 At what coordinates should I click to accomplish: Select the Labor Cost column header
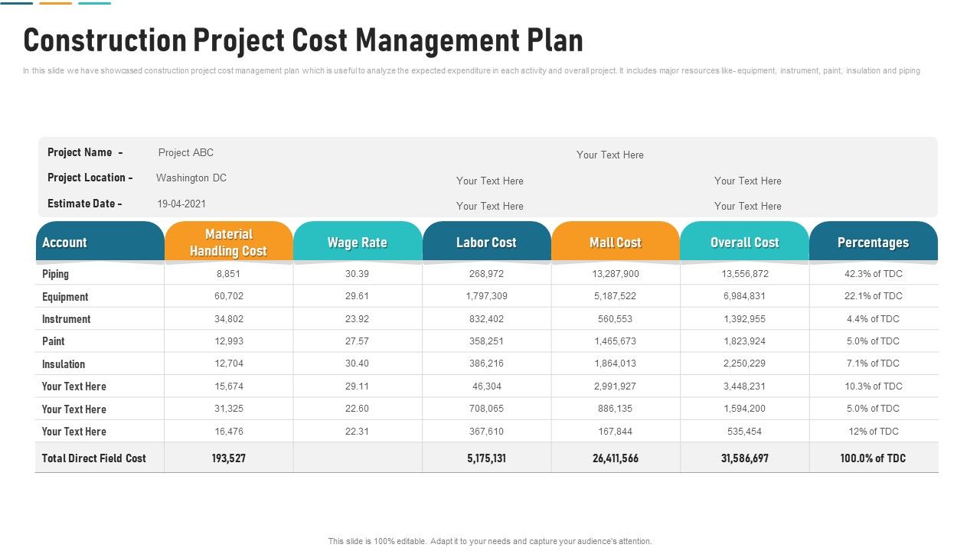click(487, 243)
